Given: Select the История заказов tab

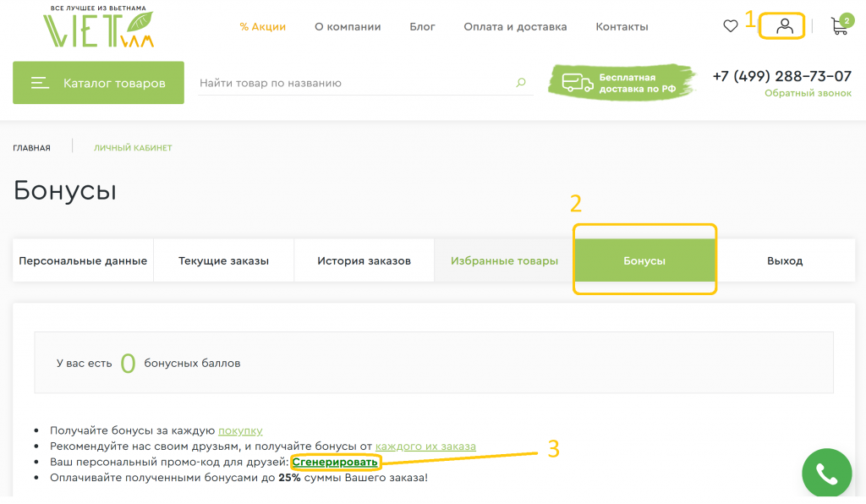Looking at the screenshot, I should click(364, 260).
